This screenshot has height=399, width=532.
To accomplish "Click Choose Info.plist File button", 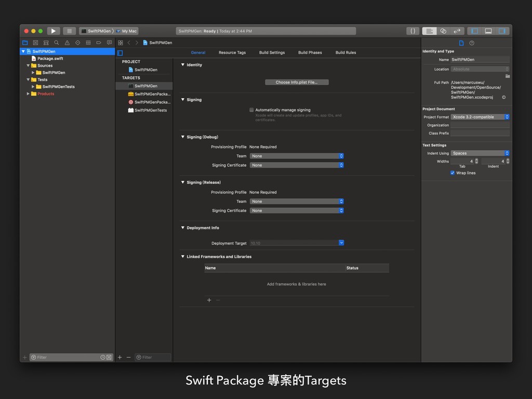I will [x=297, y=82].
